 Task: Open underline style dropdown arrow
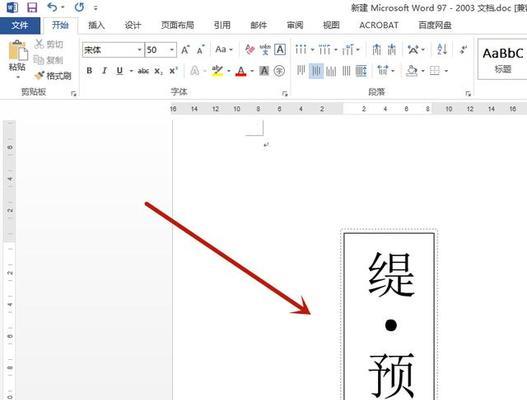coord(131,71)
